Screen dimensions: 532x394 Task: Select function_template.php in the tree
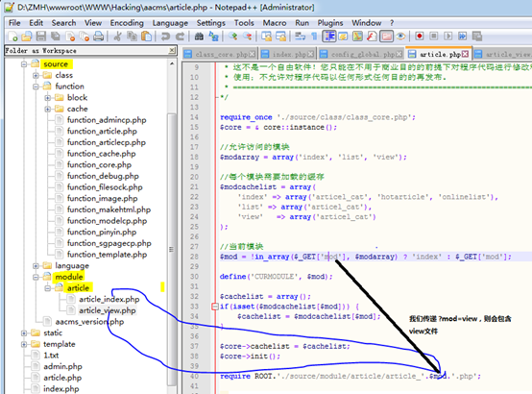pos(107,255)
